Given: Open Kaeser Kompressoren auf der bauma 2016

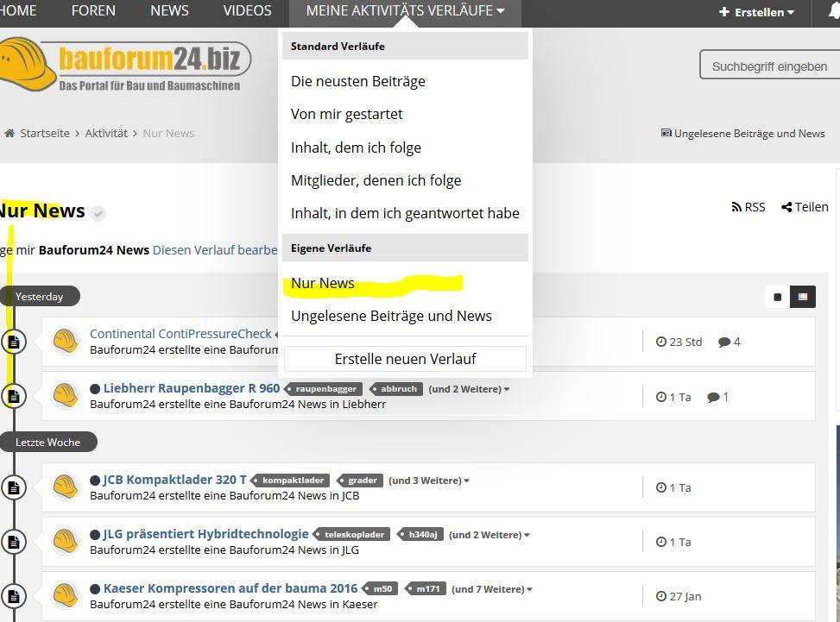Looking at the screenshot, I should [x=231, y=588].
